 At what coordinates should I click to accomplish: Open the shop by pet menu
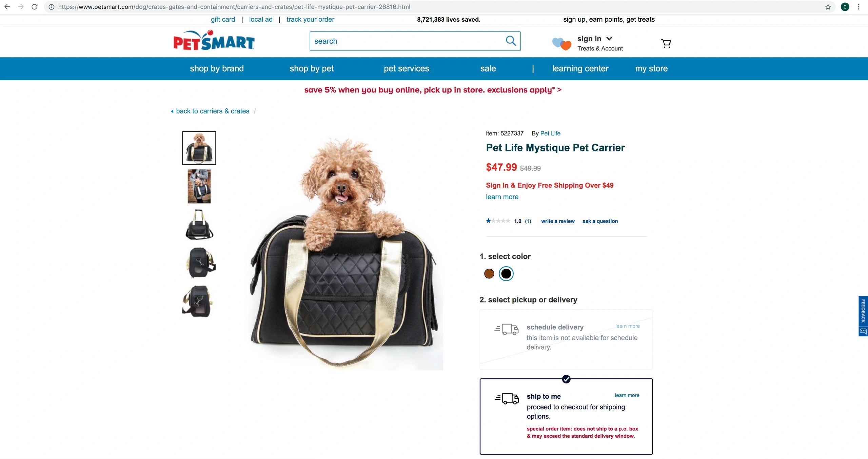(x=312, y=68)
